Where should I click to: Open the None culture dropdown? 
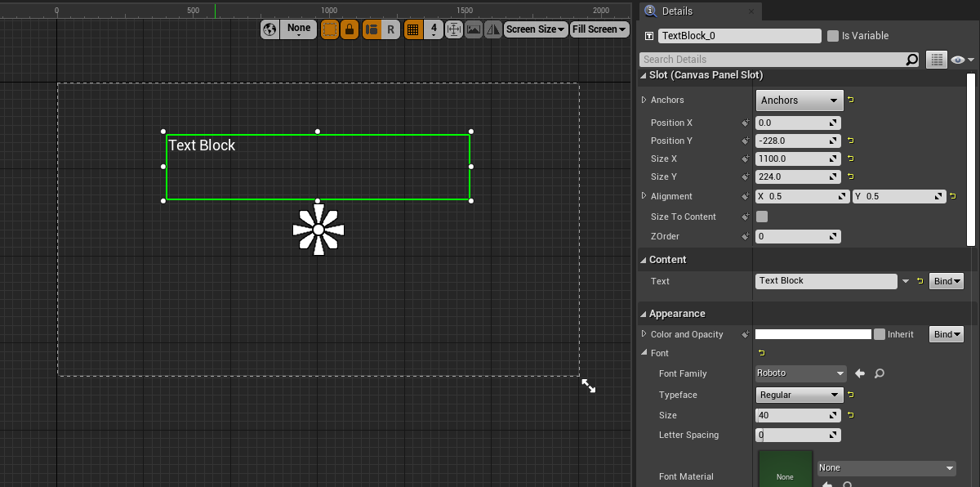299,29
